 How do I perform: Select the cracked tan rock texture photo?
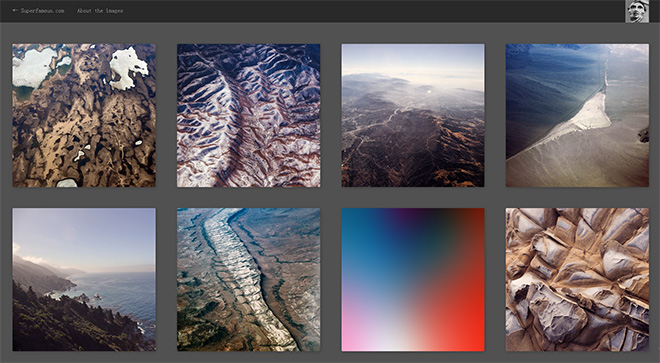tap(577, 280)
